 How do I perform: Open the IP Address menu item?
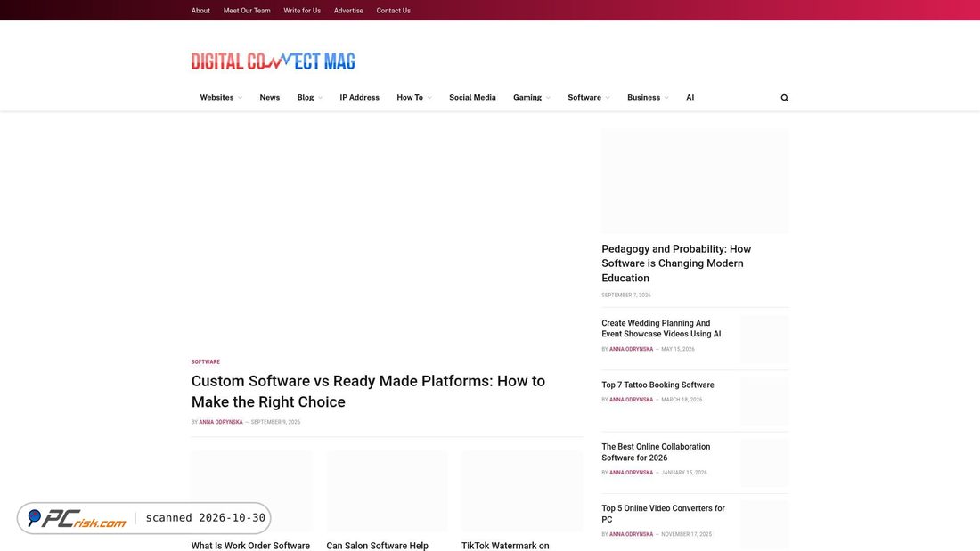point(359,97)
